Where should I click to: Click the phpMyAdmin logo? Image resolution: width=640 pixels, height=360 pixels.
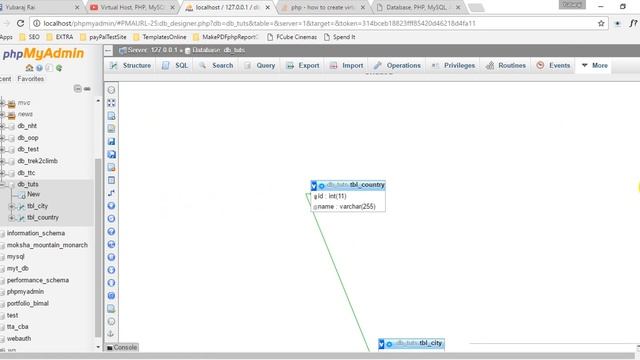pos(43,54)
